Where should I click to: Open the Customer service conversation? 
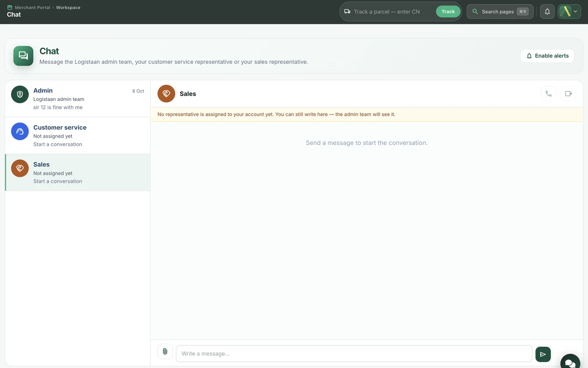pyautogui.click(x=78, y=136)
